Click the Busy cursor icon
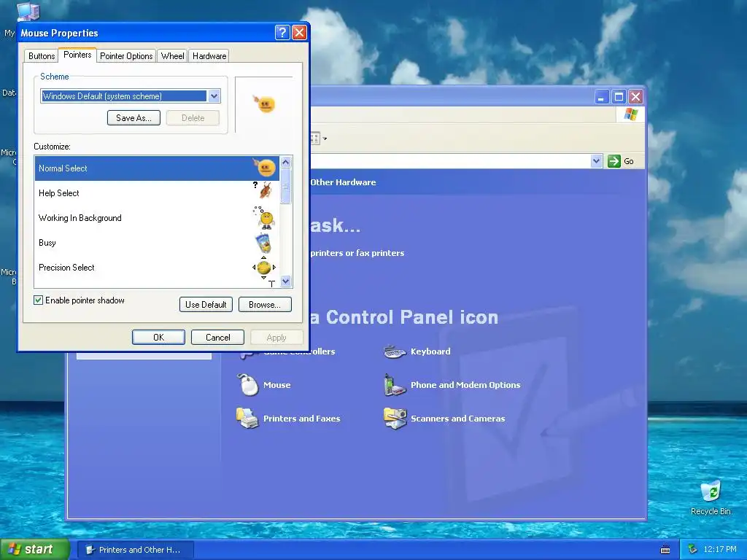The width and height of the screenshot is (747, 560). coord(263,242)
